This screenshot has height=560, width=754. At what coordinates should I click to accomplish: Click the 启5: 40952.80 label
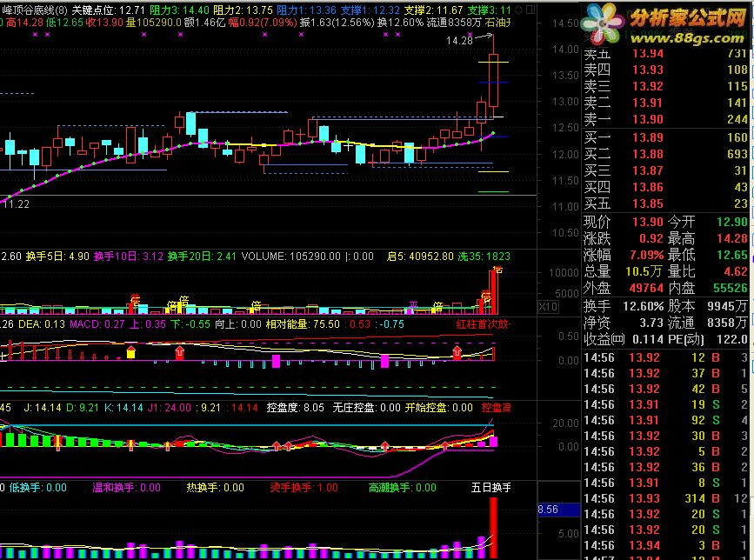pyautogui.click(x=420, y=257)
